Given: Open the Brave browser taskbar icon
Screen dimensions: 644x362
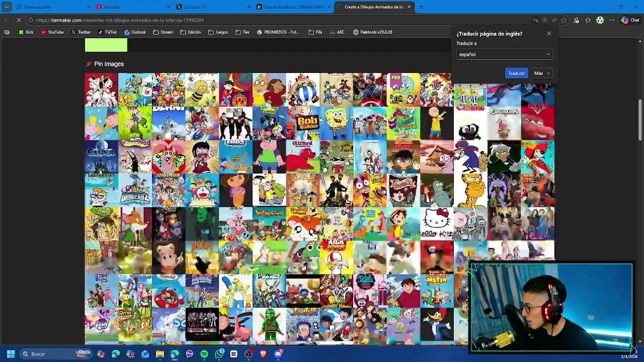Looking at the screenshot, I should [263, 354].
